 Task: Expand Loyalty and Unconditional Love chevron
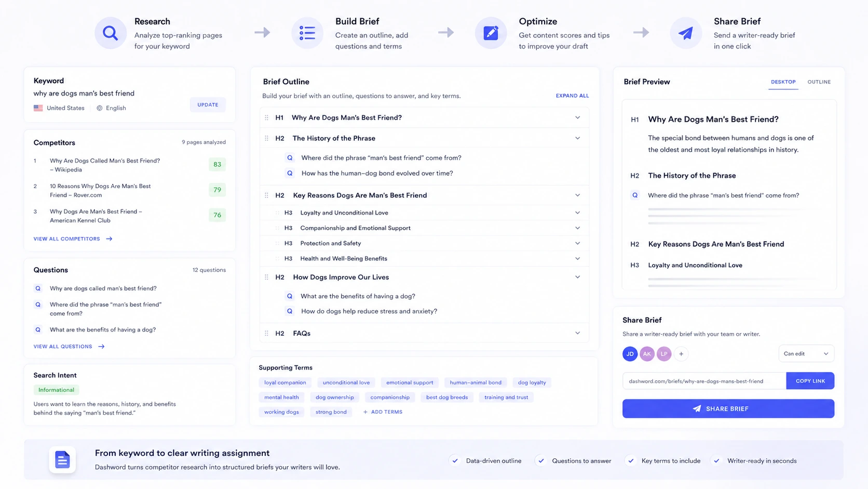coord(577,213)
